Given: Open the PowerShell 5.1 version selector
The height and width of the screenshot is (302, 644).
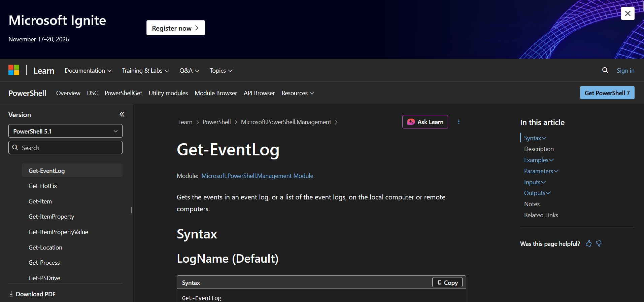Looking at the screenshot, I should (x=65, y=131).
